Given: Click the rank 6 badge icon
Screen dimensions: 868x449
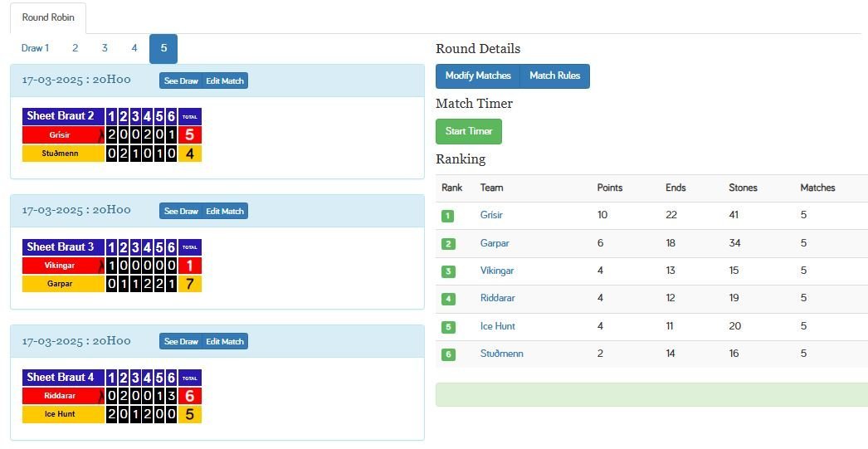Looking at the screenshot, I should (x=448, y=354).
